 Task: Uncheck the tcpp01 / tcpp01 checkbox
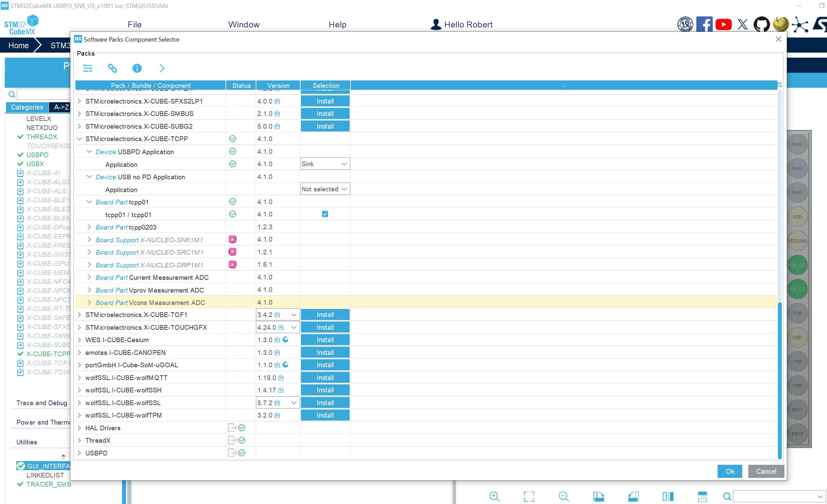click(x=325, y=214)
